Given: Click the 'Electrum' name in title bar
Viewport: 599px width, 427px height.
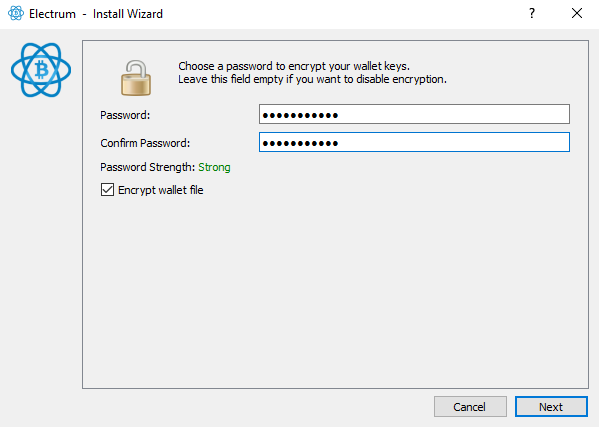Looking at the screenshot, I should pos(52,14).
